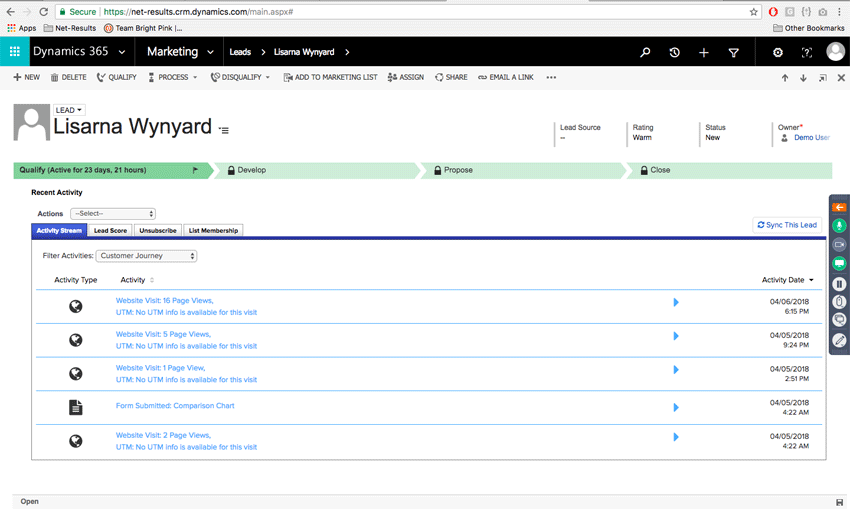Screen dimensions: 850x511
Task: Open recently viewed items history icon
Action: point(674,52)
